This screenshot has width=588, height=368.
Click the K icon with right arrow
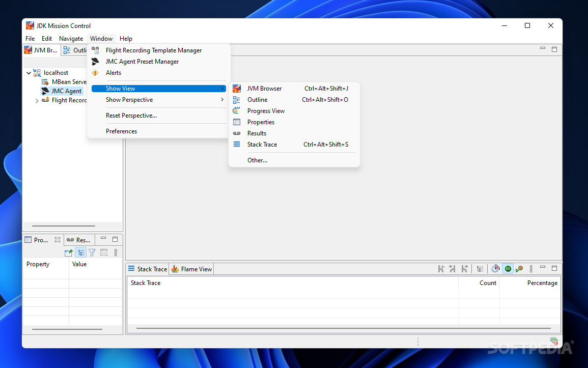tap(465, 269)
